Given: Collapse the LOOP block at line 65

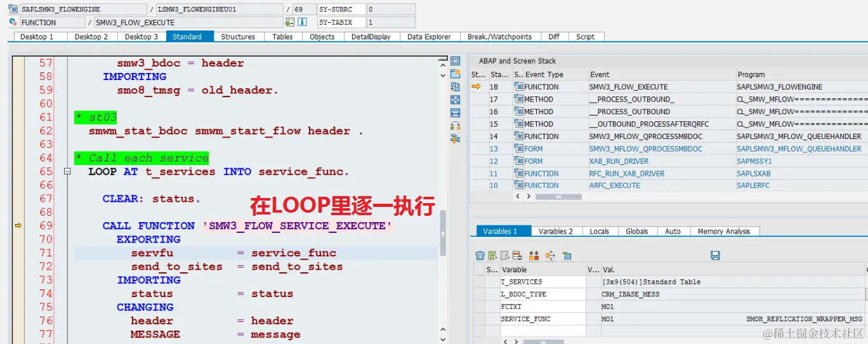Looking at the screenshot, I should tap(67, 171).
